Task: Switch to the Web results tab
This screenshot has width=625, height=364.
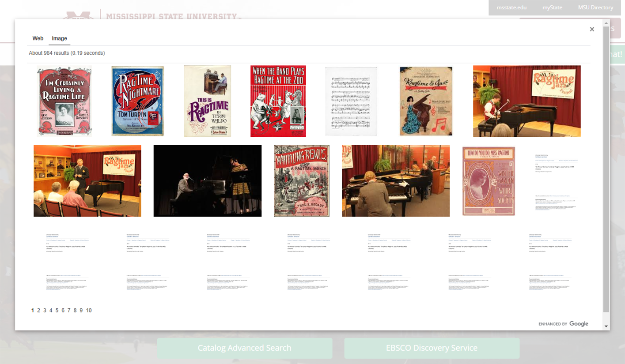Action: click(38, 38)
